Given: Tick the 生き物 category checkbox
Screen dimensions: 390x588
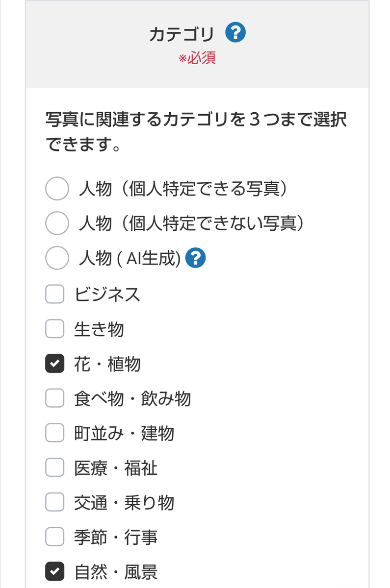Looking at the screenshot, I should point(55,329).
